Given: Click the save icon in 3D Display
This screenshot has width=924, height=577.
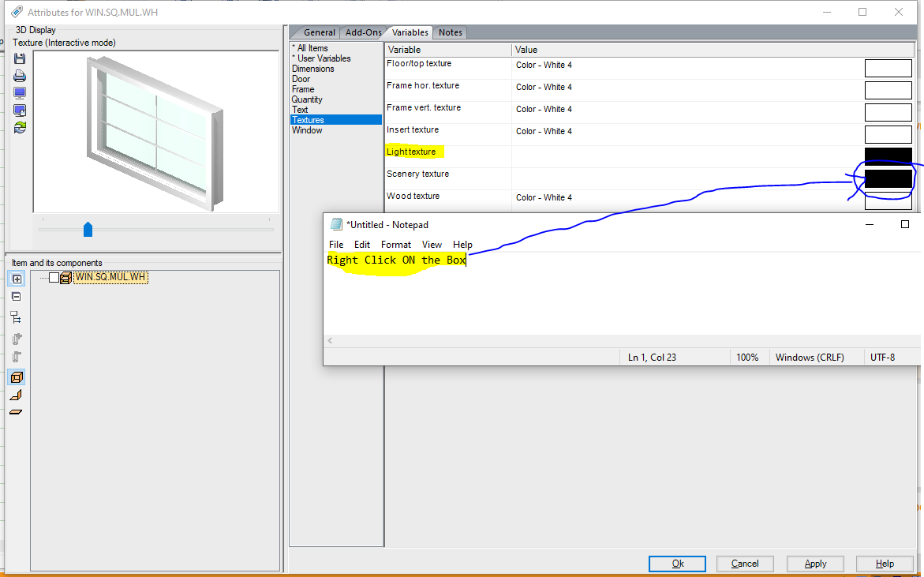Looking at the screenshot, I should pyautogui.click(x=20, y=58).
